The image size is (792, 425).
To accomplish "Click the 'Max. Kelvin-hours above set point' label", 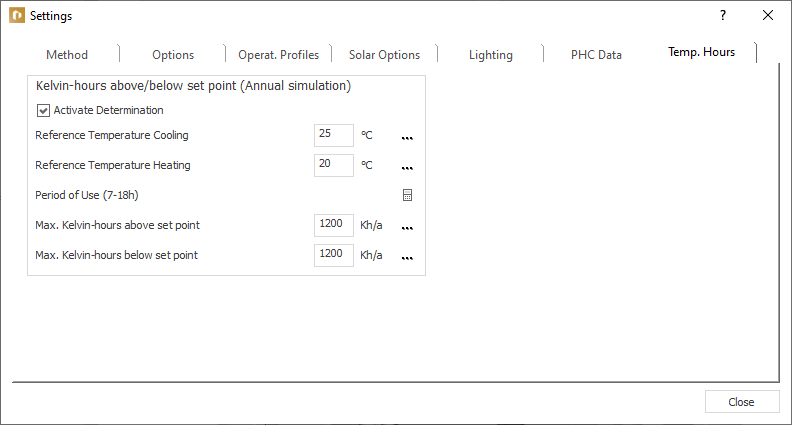I will [x=117, y=225].
